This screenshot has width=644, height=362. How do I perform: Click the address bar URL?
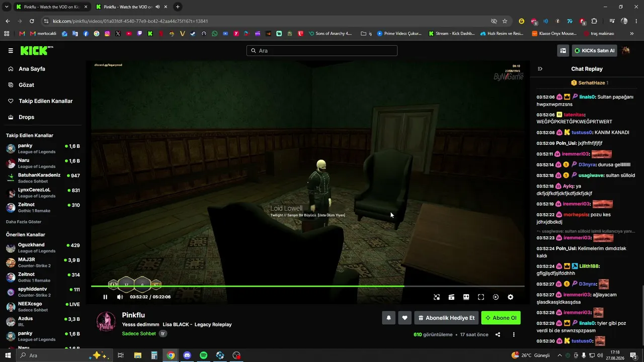[130, 21]
